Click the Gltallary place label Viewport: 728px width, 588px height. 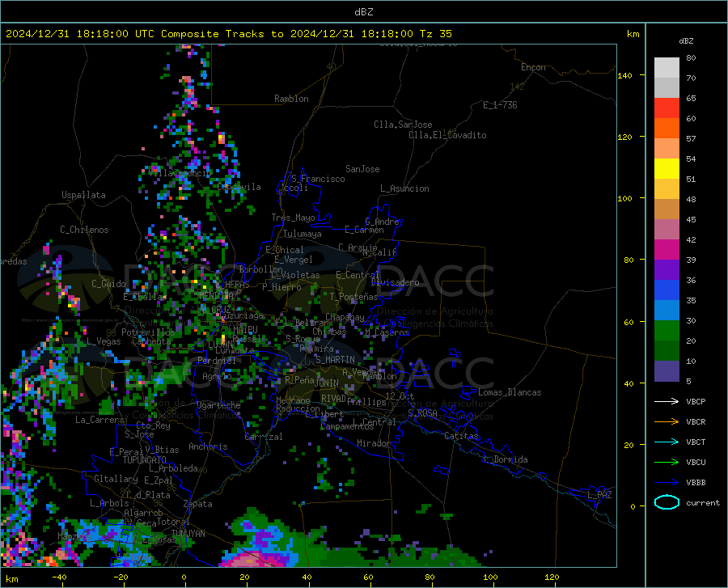[116, 479]
